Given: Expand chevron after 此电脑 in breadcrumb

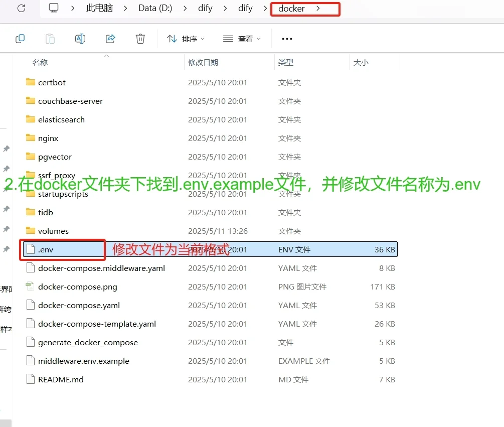Looking at the screenshot, I should [125, 9].
